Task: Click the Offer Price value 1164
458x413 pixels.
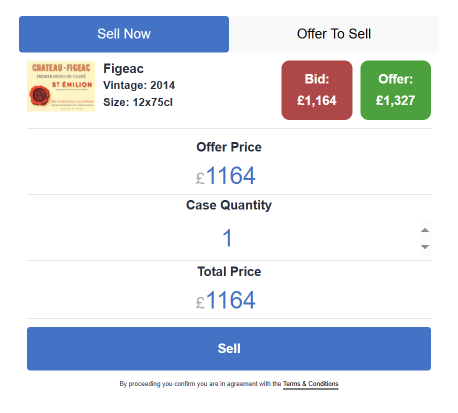Action: pos(231,176)
